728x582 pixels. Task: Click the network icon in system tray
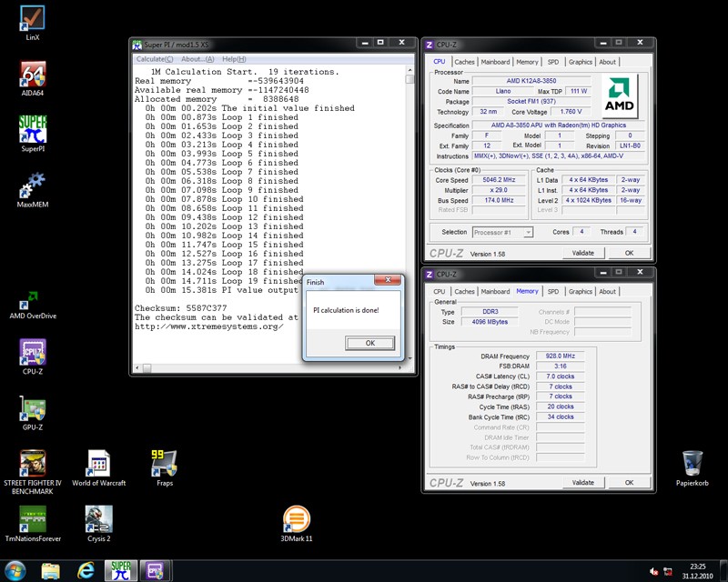(668, 571)
